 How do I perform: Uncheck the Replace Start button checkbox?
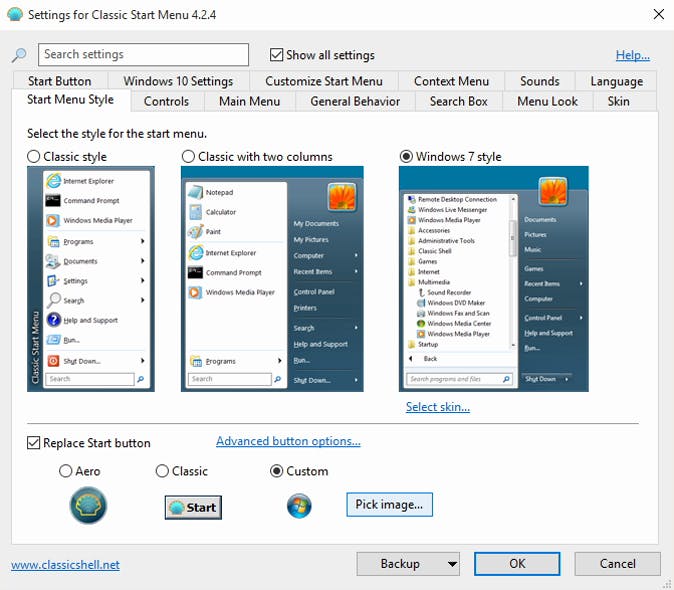34,443
